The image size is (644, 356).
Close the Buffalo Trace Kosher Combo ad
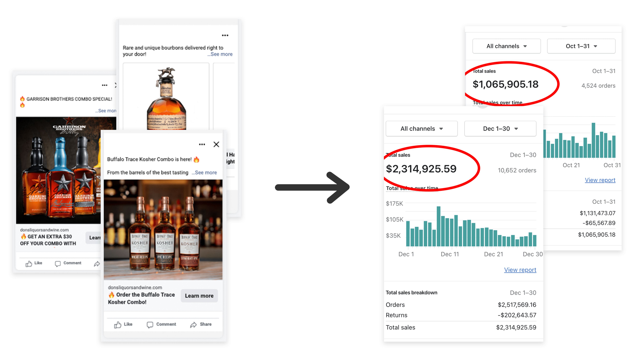coord(216,144)
